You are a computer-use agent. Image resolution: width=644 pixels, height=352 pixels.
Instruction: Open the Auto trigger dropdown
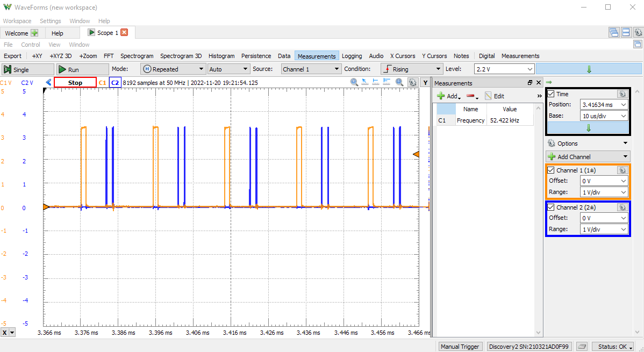[228, 69]
